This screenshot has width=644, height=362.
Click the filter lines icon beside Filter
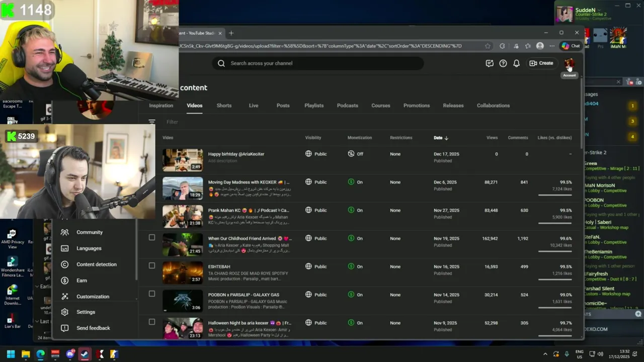152,122
